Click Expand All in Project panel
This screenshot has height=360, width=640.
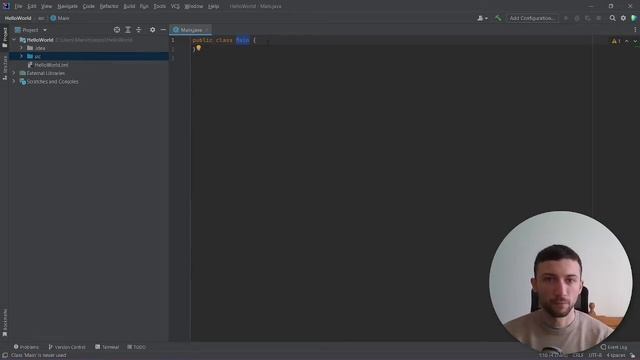point(128,30)
